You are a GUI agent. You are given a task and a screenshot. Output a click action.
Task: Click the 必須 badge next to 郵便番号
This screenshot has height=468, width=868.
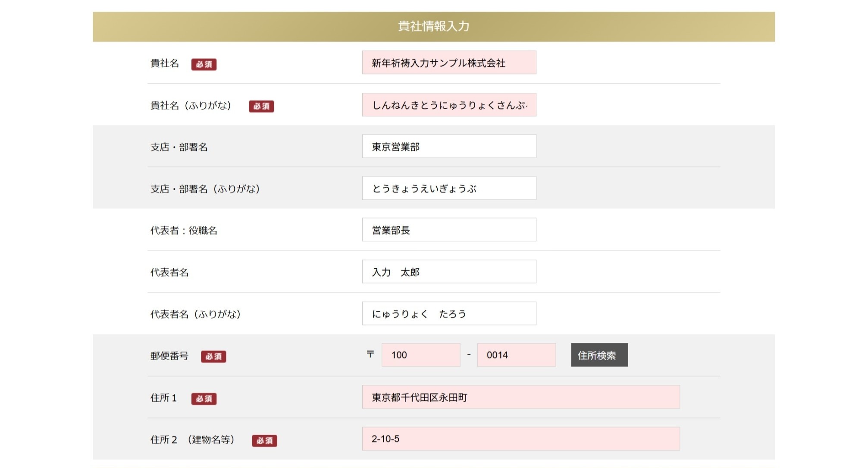coord(213,356)
